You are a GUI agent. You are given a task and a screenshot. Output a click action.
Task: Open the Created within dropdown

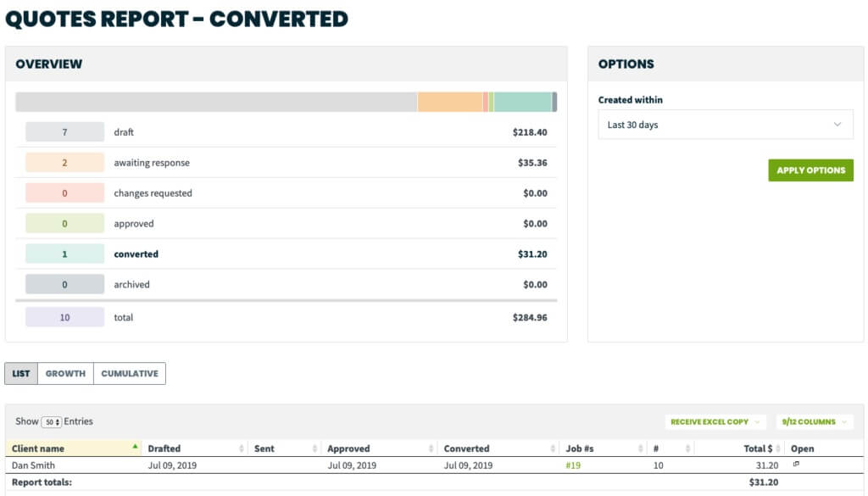click(726, 125)
